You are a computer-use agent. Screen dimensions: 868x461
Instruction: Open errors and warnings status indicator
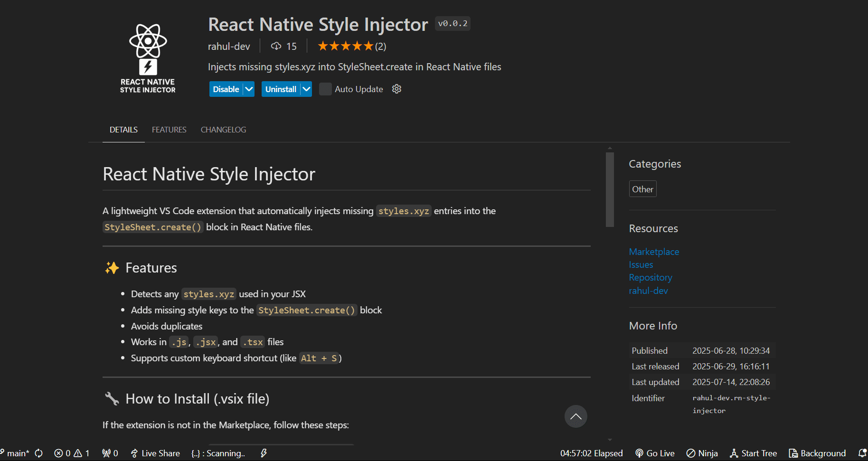(72, 453)
